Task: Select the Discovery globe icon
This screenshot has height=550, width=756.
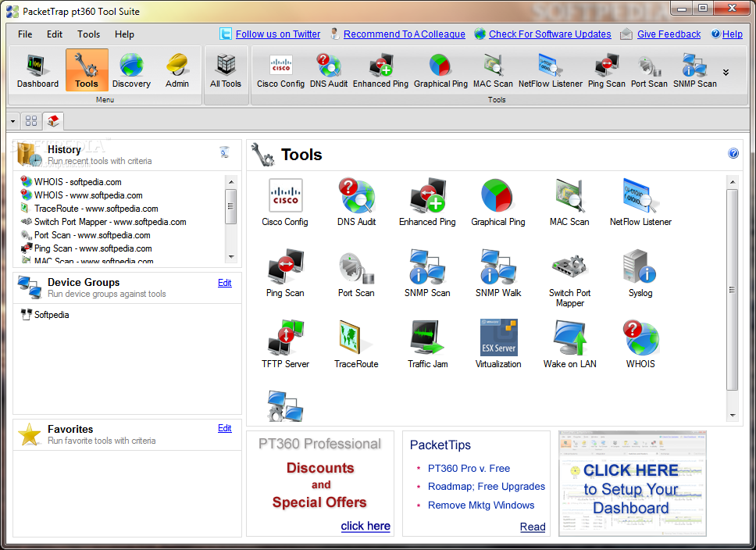Action: (131, 71)
